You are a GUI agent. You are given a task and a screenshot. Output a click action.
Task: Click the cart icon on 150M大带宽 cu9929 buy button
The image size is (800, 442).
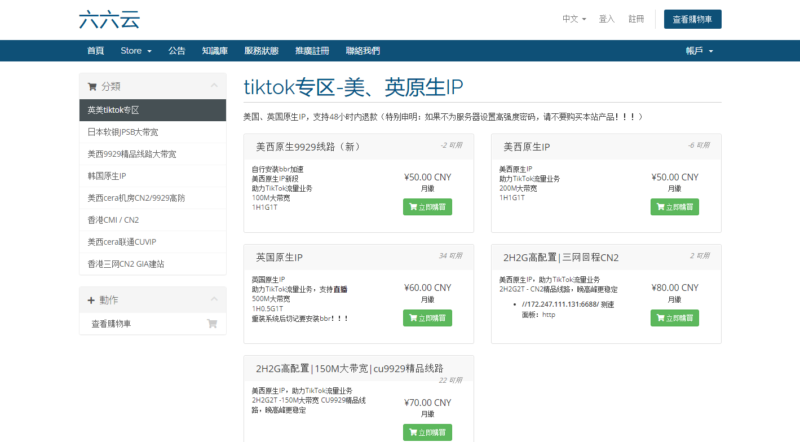pyautogui.click(x=412, y=432)
